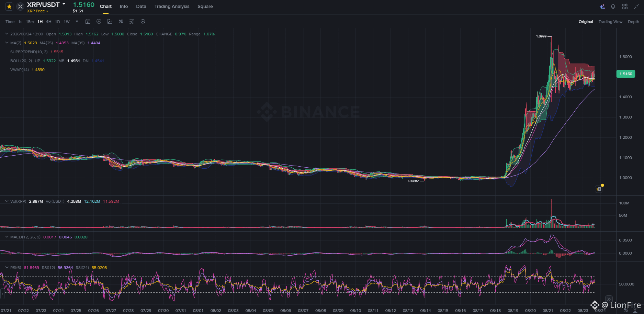
Task: Switch to the Data tab
Action: pos(141,7)
